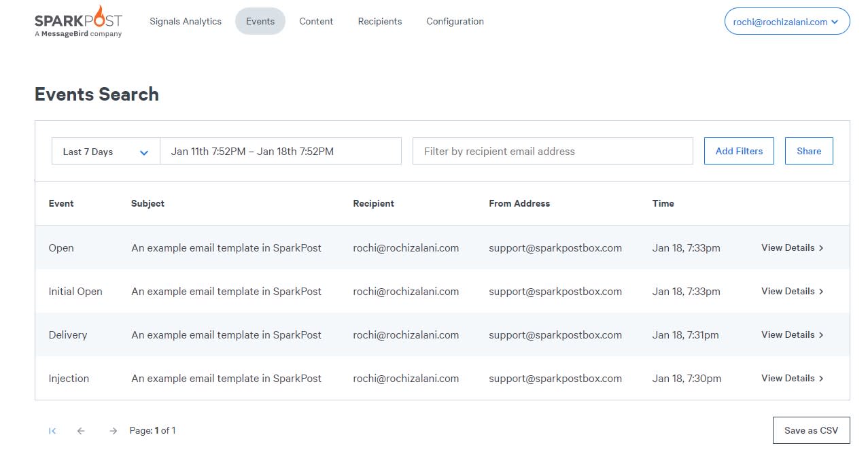Image resolution: width=868 pixels, height=450 pixels.
Task: Click previous page arrow icon
Action: 81,431
